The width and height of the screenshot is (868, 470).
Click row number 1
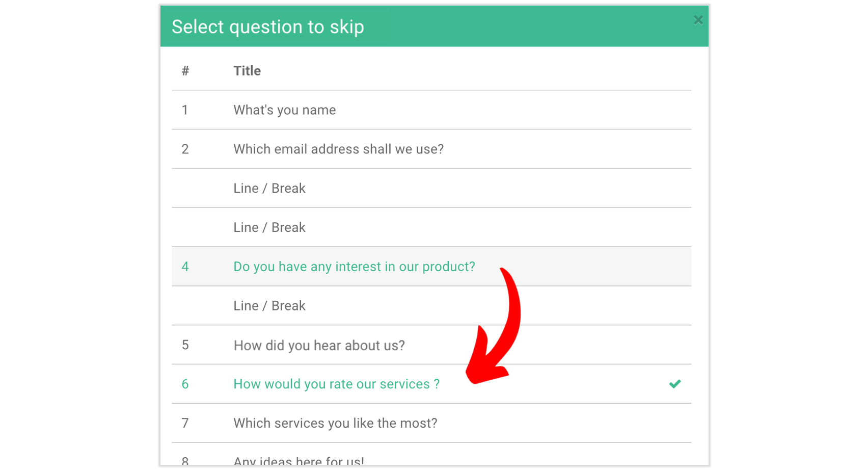coord(185,110)
